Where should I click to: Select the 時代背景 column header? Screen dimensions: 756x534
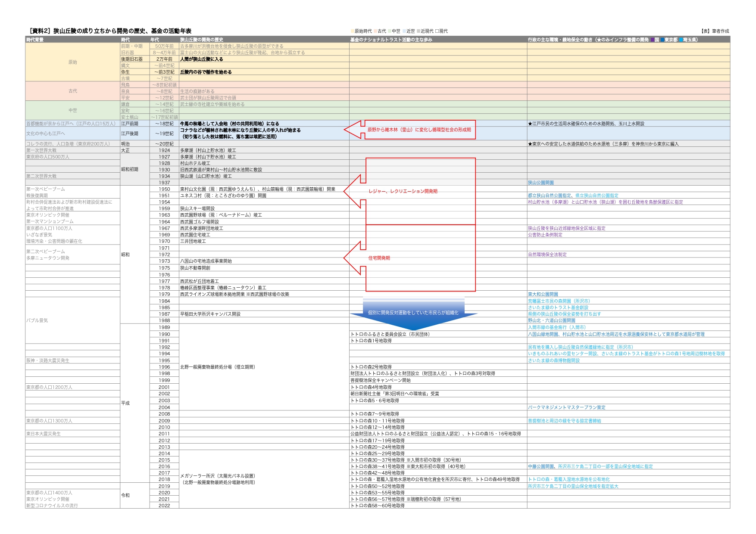pyautogui.click(x=35, y=40)
